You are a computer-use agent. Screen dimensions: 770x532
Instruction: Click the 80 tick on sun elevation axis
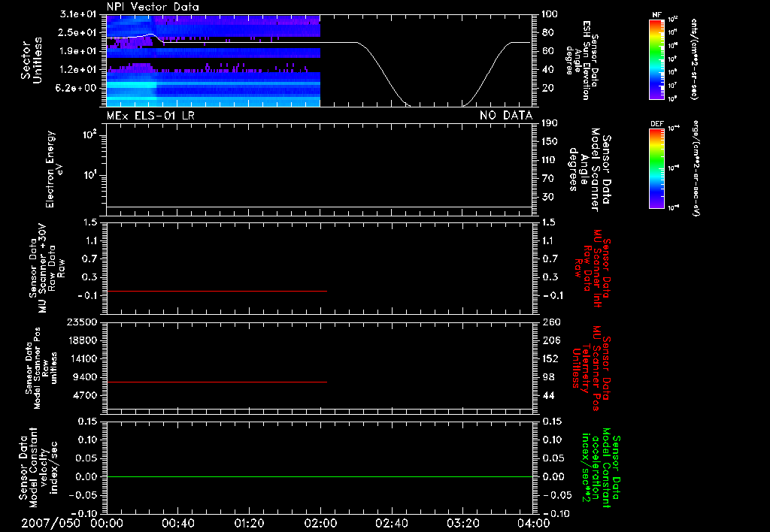point(547,33)
